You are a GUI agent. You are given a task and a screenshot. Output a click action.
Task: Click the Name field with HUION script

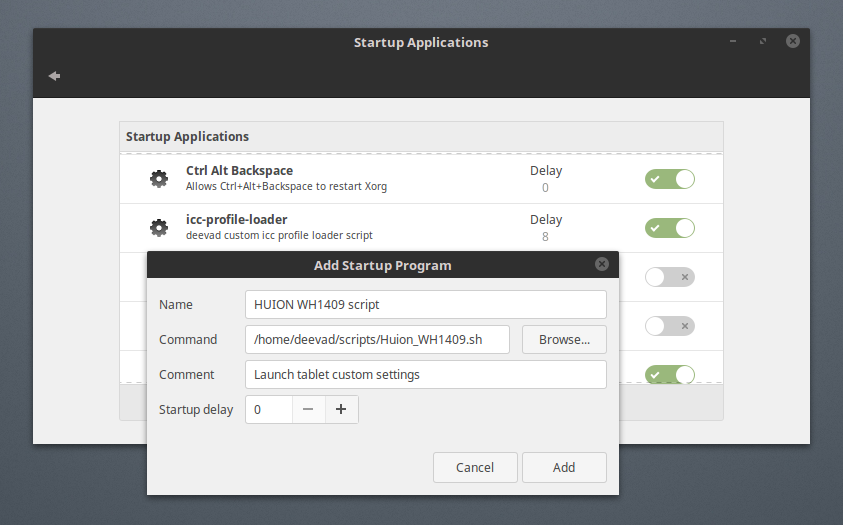425,304
